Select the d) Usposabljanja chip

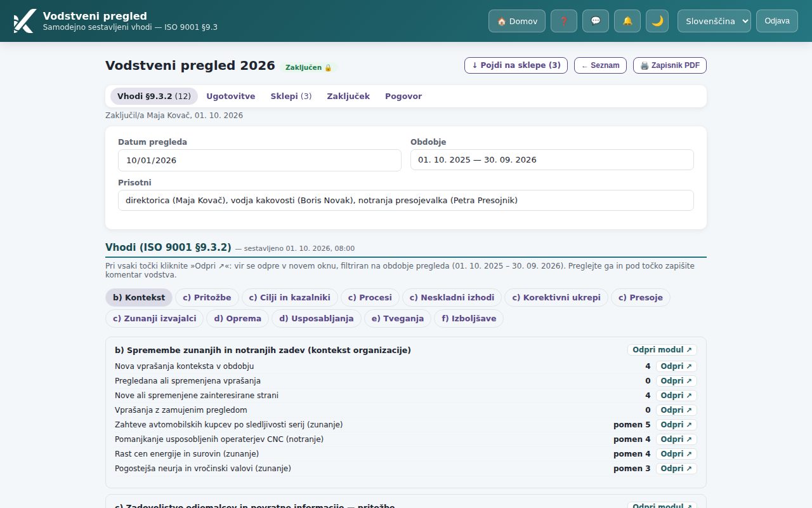click(317, 319)
